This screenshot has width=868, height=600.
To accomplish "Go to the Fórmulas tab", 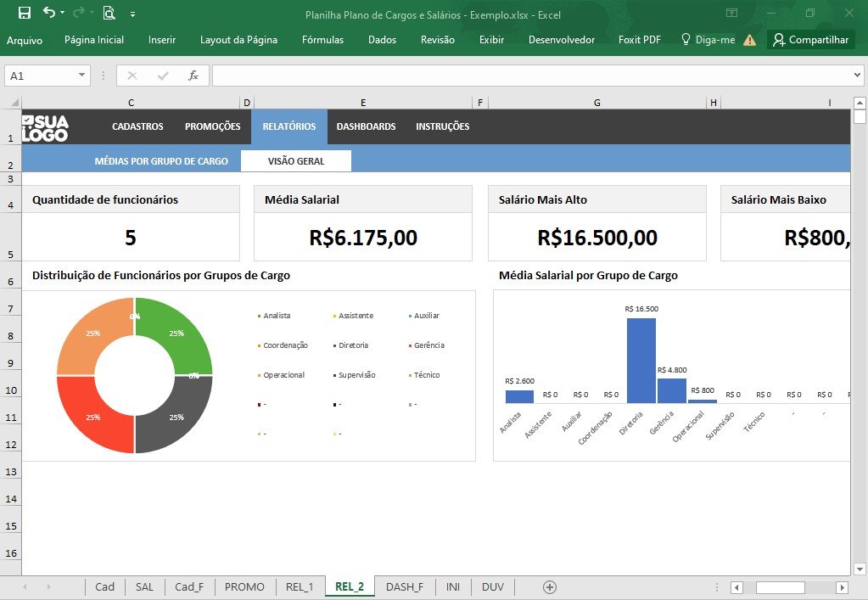I will coord(322,40).
